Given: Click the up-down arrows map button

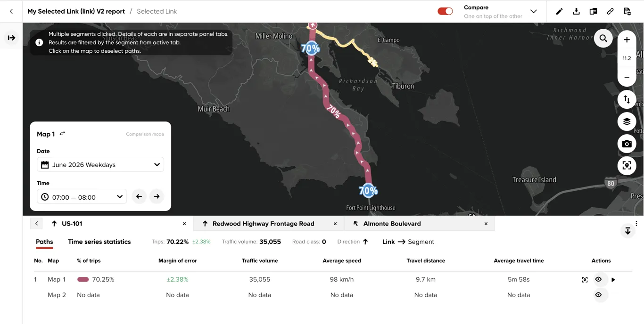Looking at the screenshot, I should click(x=627, y=99).
